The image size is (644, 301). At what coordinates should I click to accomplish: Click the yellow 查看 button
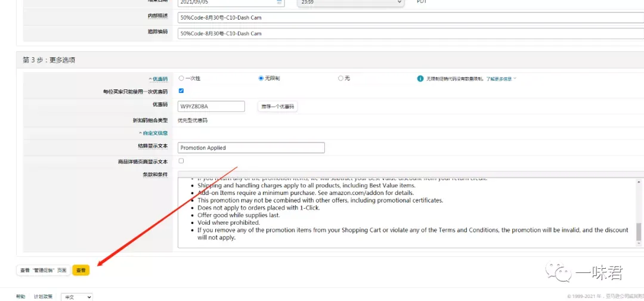[81, 270]
